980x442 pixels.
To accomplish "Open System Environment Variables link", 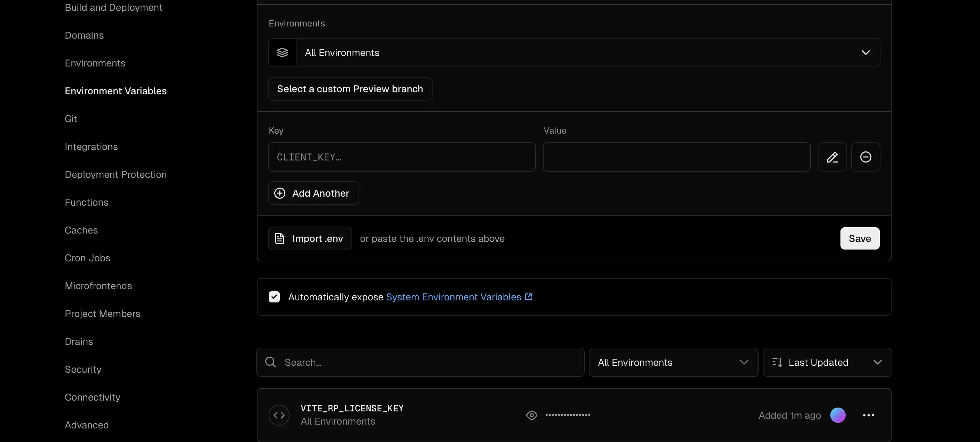I will coord(453,297).
